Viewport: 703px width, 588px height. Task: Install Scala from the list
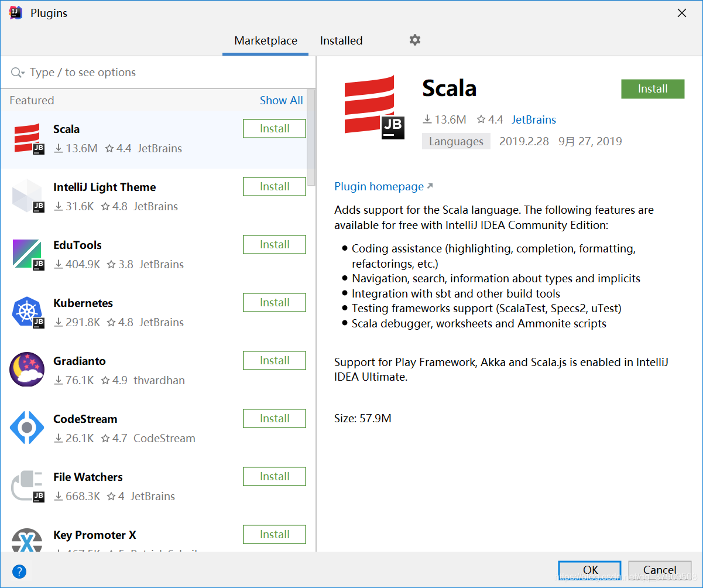[x=275, y=128]
